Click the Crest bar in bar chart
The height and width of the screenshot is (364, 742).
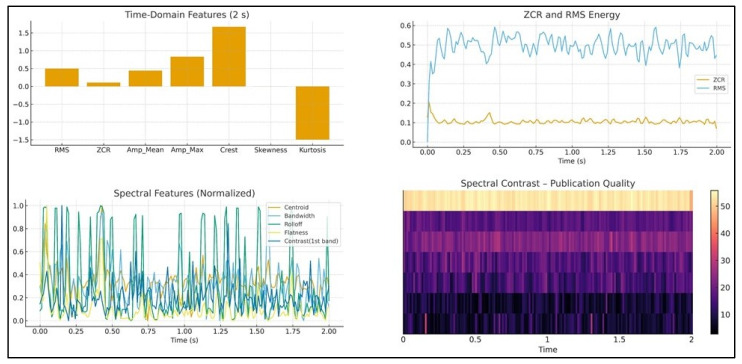(229, 56)
